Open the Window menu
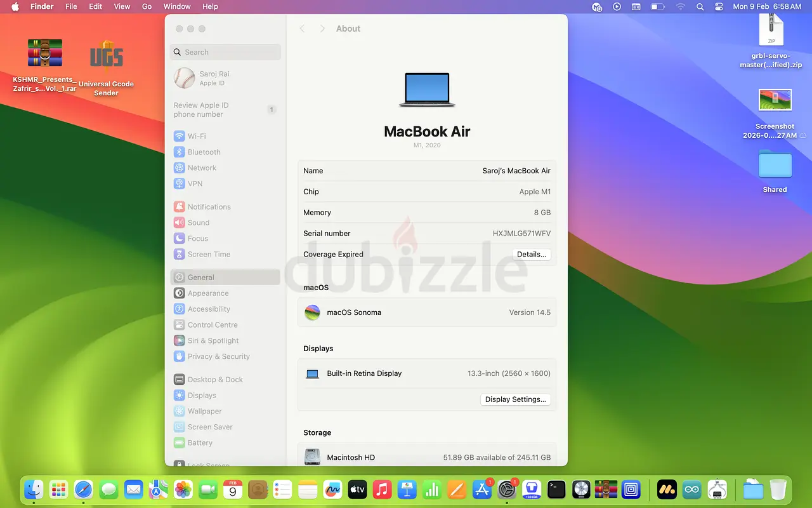812x508 pixels. pyautogui.click(x=177, y=6)
